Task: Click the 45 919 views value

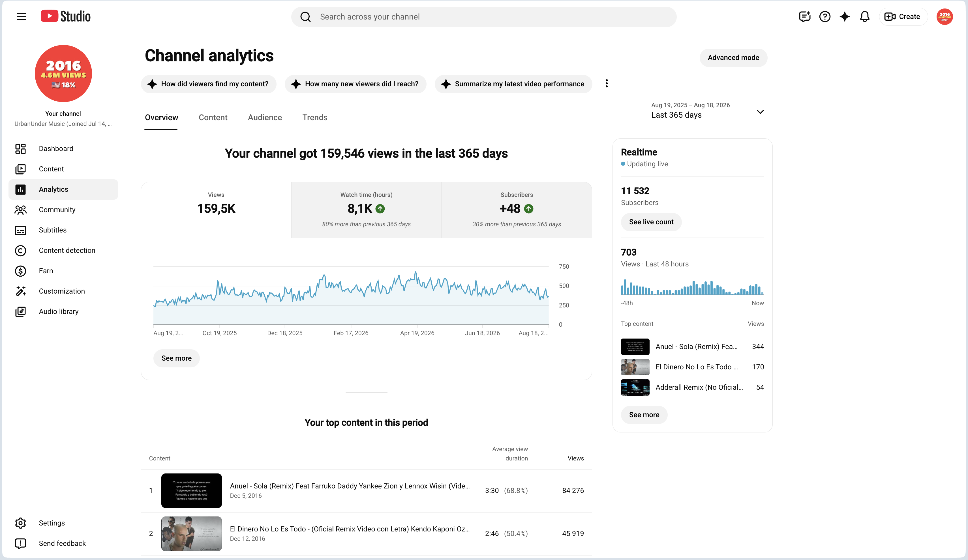Action: (573, 533)
